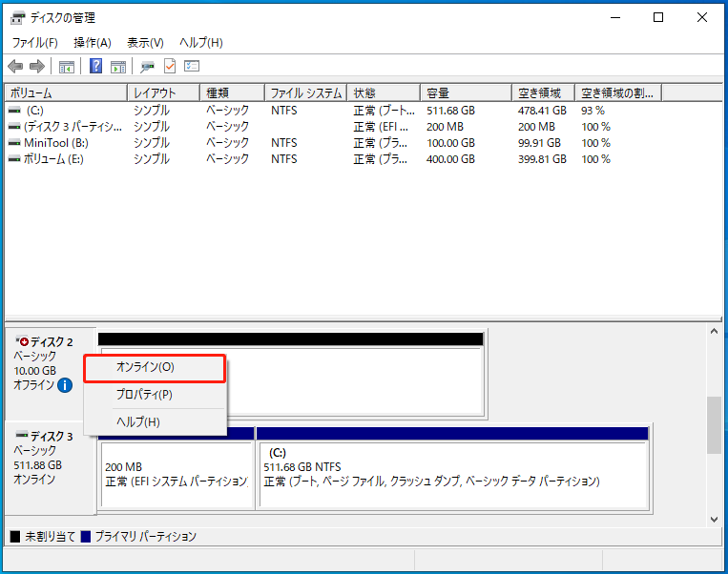Select the (ディスク 3 パーティシ... volume name
Image resolution: width=728 pixels, height=574 pixels.
coord(73,127)
